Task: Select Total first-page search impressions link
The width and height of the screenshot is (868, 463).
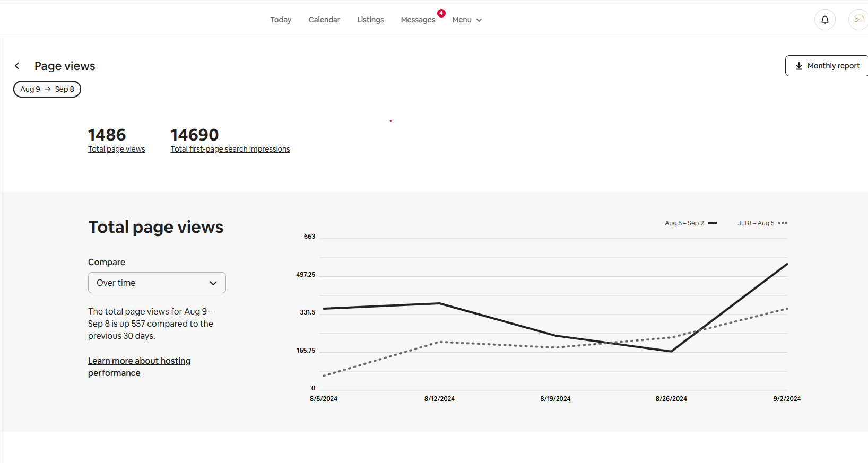Action: point(230,149)
